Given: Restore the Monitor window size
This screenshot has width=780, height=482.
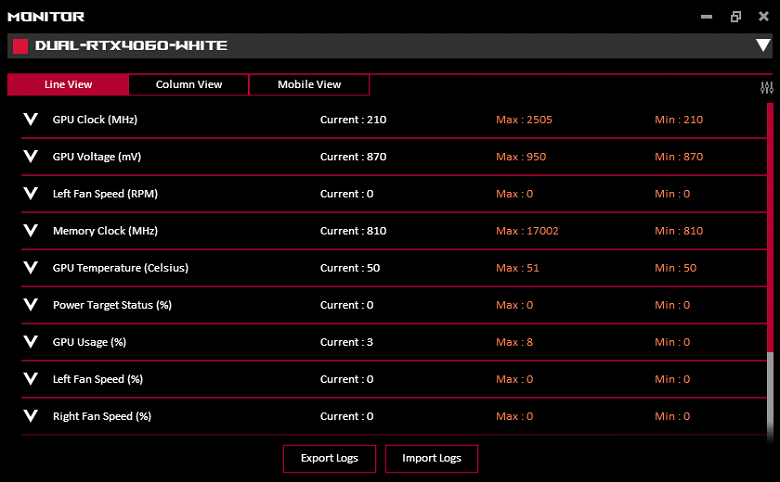Looking at the screenshot, I should pyautogui.click(x=736, y=17).
